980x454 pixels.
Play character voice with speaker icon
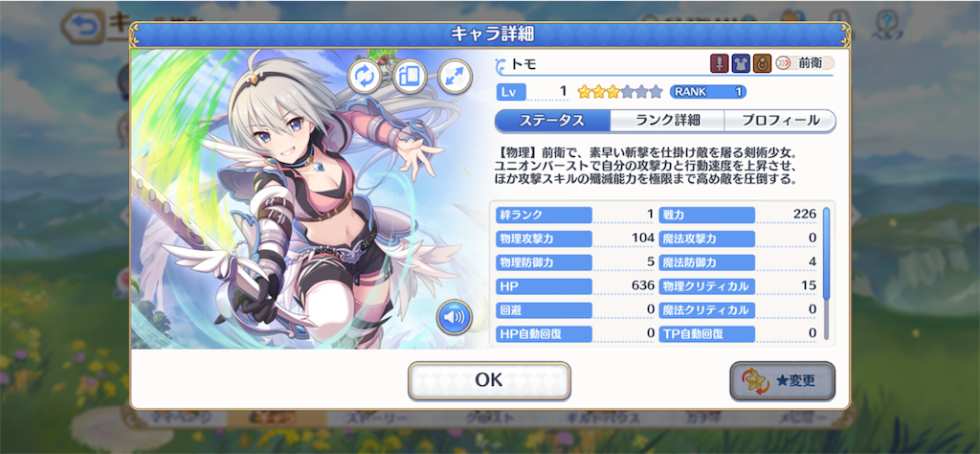455,318
